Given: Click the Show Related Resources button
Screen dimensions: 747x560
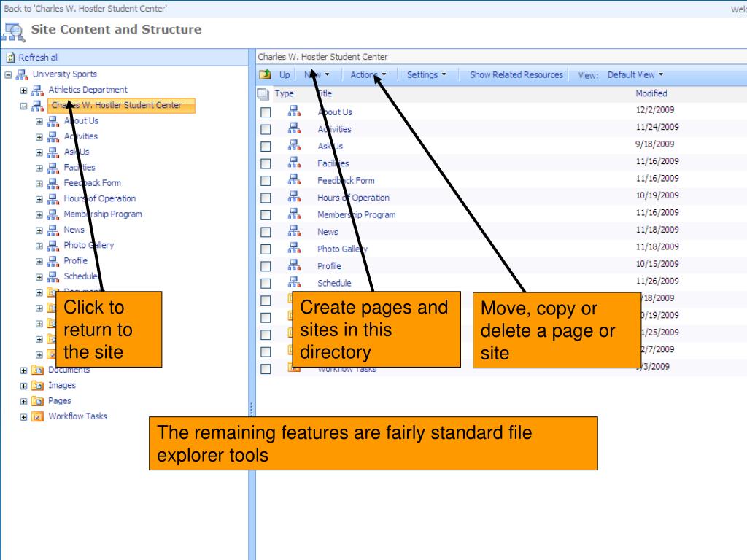Looking at the screenshot, I should point(516,75).
